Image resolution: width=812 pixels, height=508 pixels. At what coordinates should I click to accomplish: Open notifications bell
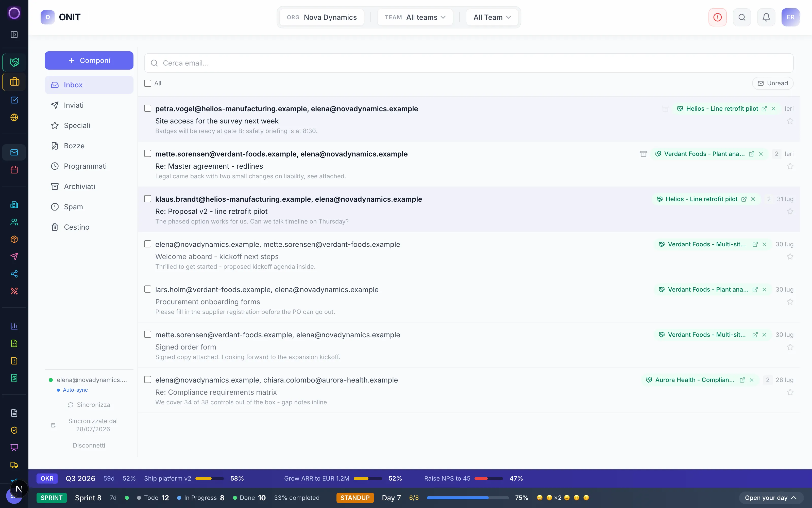click(x=766, y=17)
